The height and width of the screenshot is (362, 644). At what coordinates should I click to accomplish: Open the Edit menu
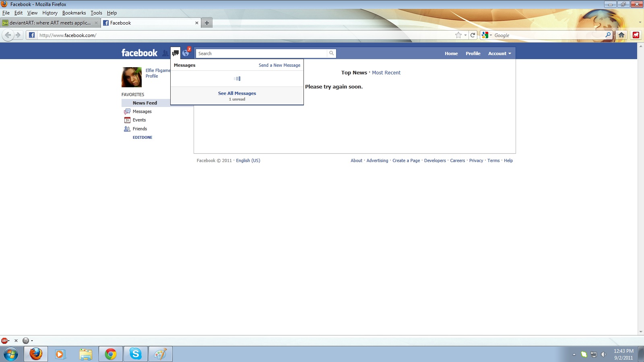[x=19, y=13]
